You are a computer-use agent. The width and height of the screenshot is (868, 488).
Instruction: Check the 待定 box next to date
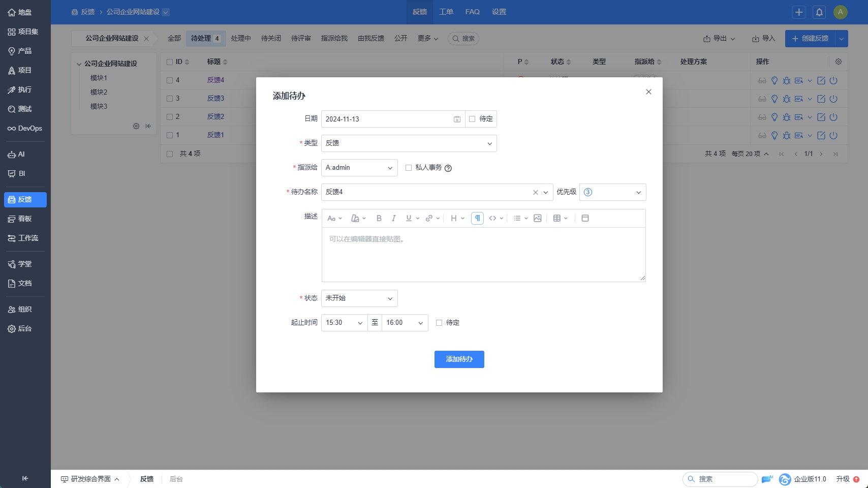pos(472,119)
